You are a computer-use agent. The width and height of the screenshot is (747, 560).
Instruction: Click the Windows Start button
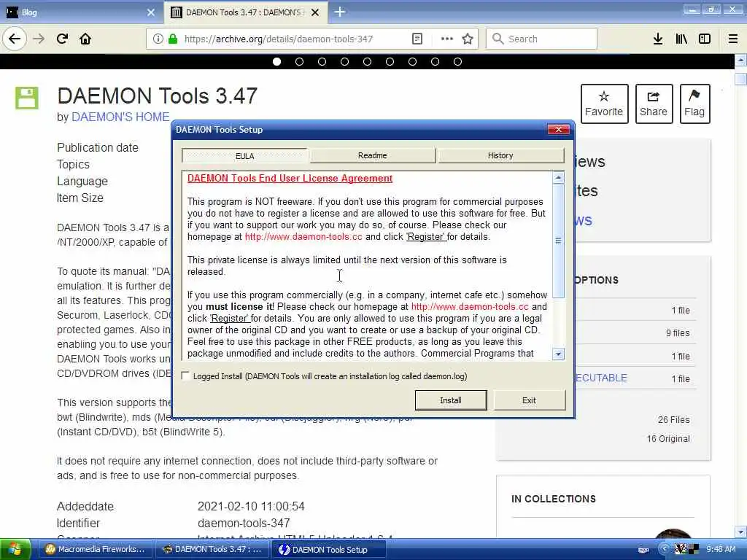coord(15,550)
